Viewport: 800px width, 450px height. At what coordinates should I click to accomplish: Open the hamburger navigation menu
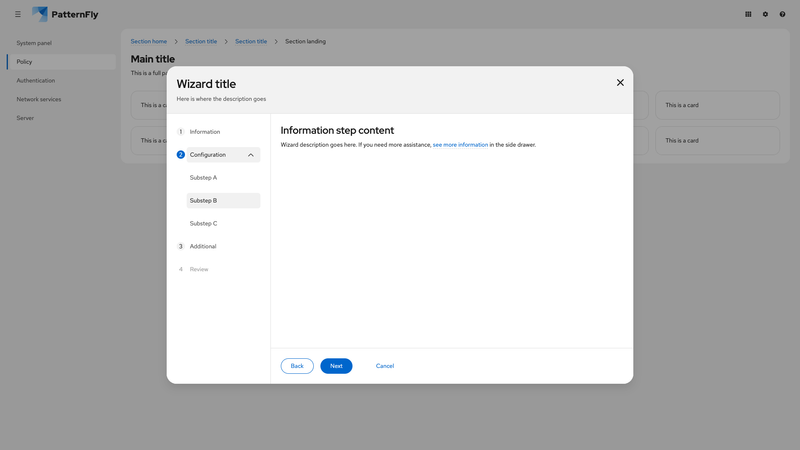pos(18,14)
